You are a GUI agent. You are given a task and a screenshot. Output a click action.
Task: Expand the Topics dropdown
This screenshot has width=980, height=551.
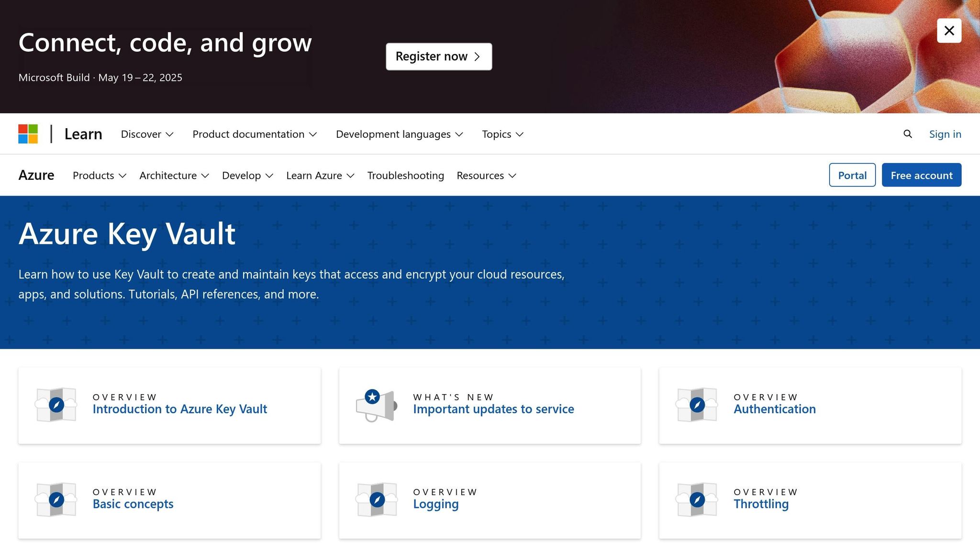[502, 134]
